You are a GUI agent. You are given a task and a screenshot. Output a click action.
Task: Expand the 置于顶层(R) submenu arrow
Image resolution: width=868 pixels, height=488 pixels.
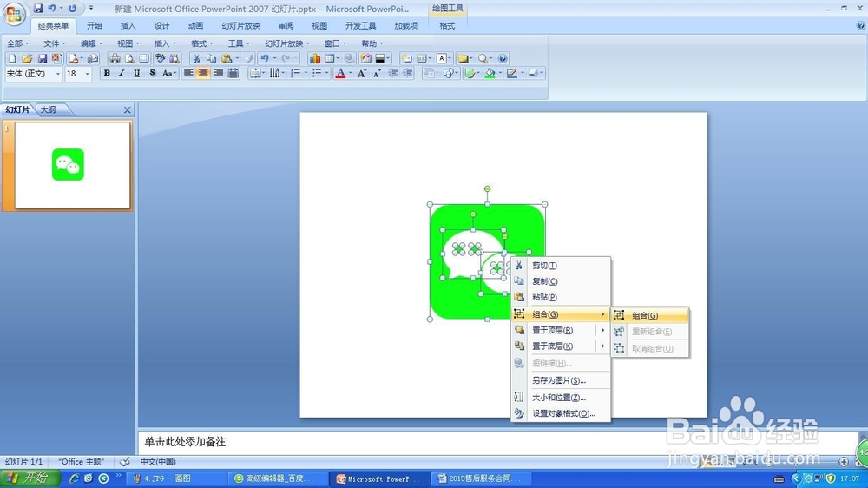[603, 330]
